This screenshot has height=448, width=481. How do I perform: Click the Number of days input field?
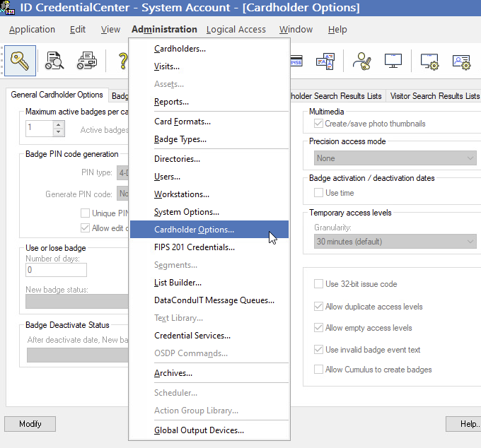click(x=56, y=270)
